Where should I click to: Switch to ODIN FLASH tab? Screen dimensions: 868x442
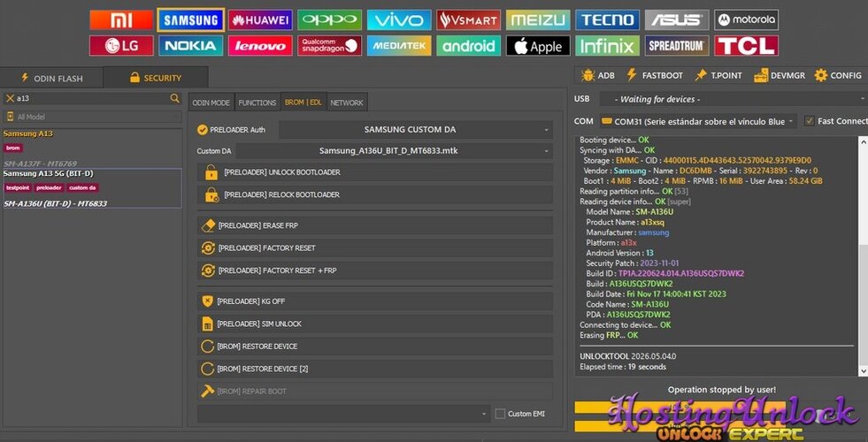tap(51, 78)
